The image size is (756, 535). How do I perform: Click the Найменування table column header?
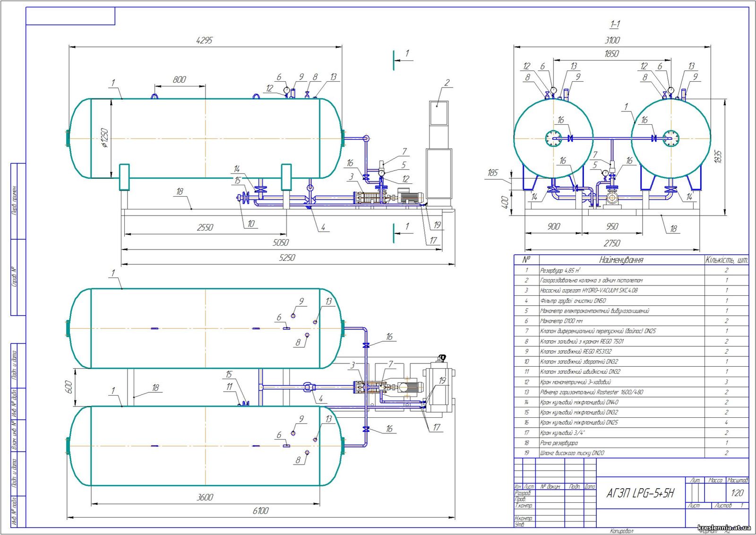tap(621, 260)
